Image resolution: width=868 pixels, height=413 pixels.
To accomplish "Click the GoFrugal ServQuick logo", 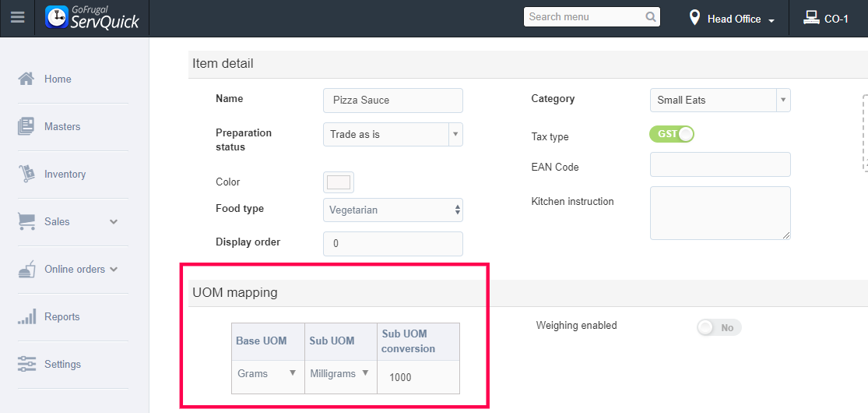I will [93, 18].
